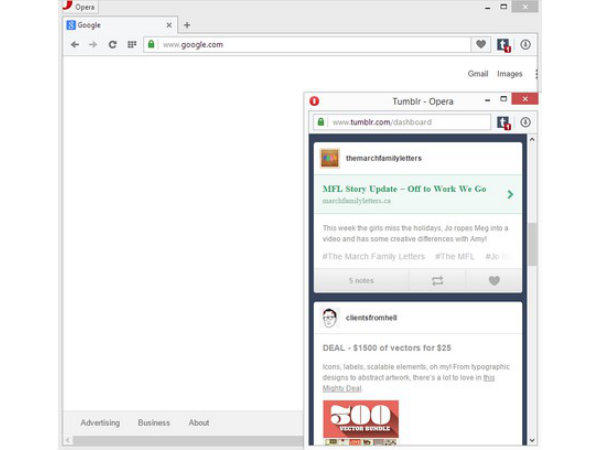The image size is (600, 450).
Task: Click the Opera logo in Tumblr window title
Action: (314, 101)
